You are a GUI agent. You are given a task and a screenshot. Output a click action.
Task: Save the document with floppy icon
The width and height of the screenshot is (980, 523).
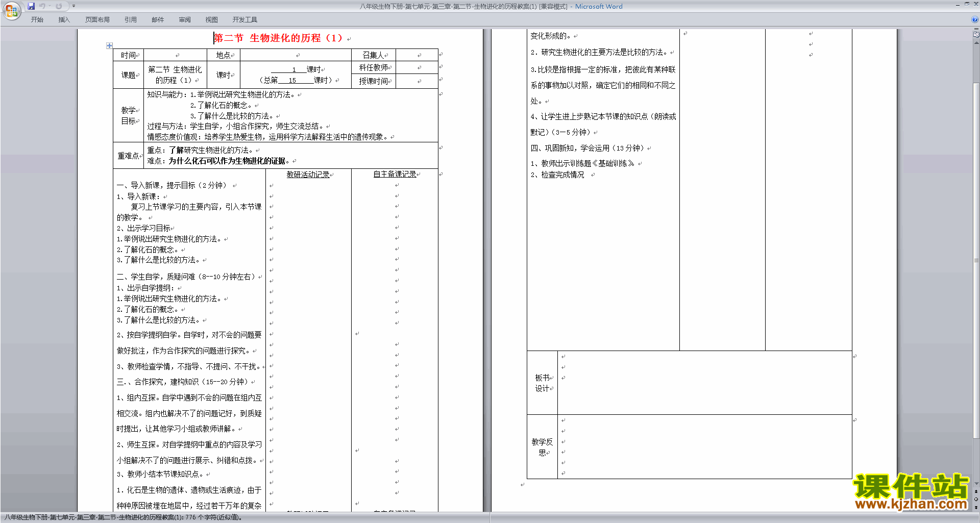pyautogui.click(x=31, y=6)
